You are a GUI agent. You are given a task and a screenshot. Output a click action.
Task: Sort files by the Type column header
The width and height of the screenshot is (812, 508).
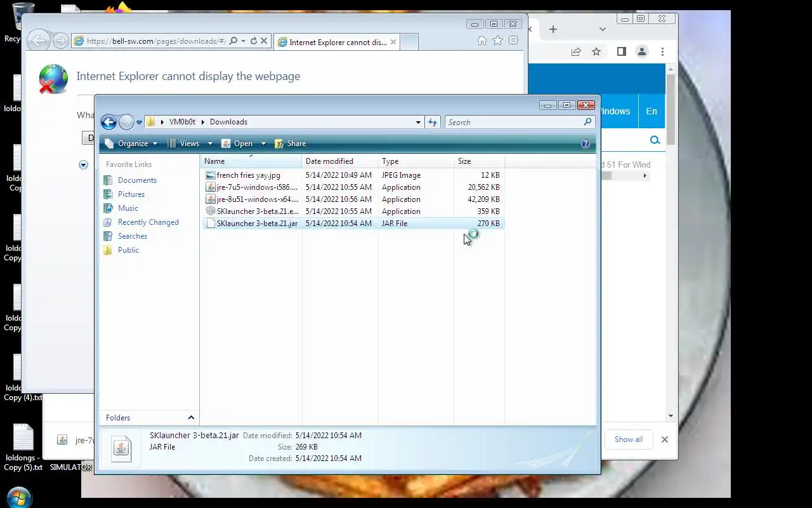(x=416, y=161)
